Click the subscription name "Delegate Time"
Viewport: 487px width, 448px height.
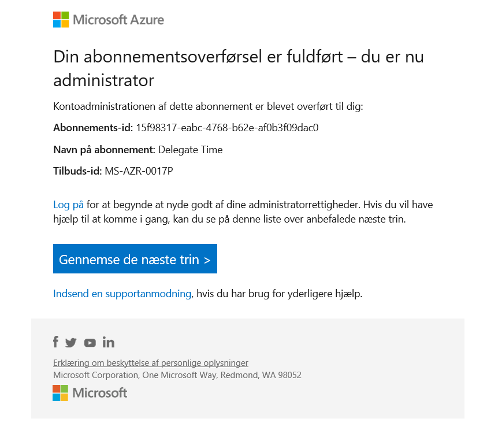[190, 150]
